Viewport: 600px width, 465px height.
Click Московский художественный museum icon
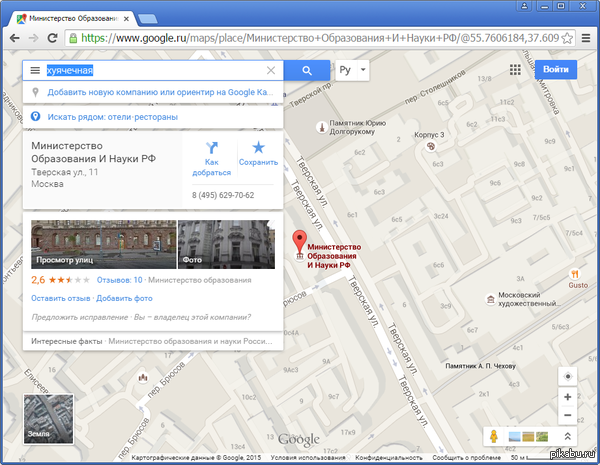(490, 299)
